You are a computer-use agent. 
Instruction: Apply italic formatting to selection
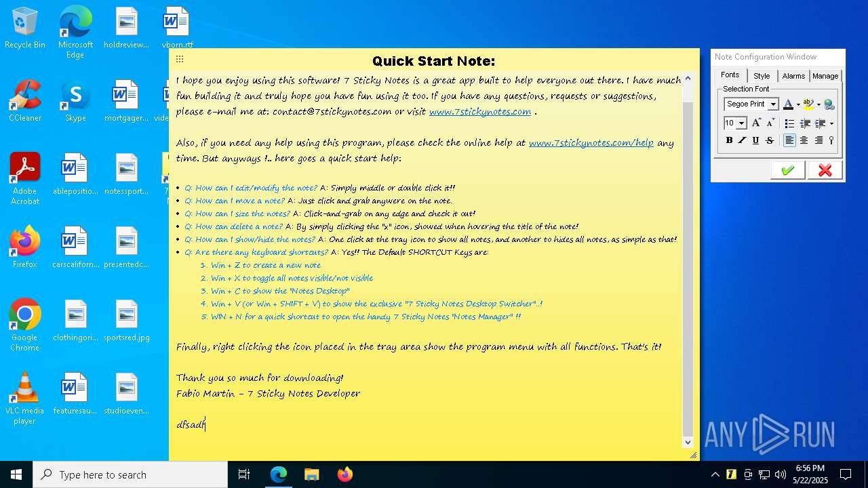coord(742,140)
